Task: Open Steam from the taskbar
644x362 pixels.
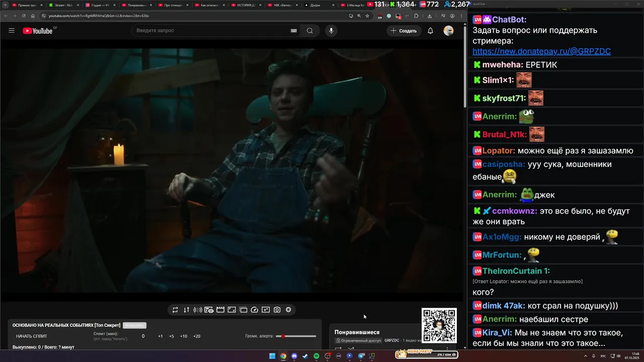Action: (305, 356)
